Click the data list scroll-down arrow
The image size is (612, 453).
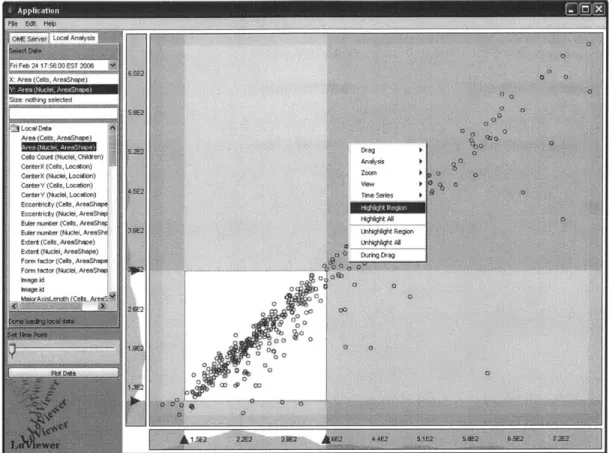pos(112,297)
